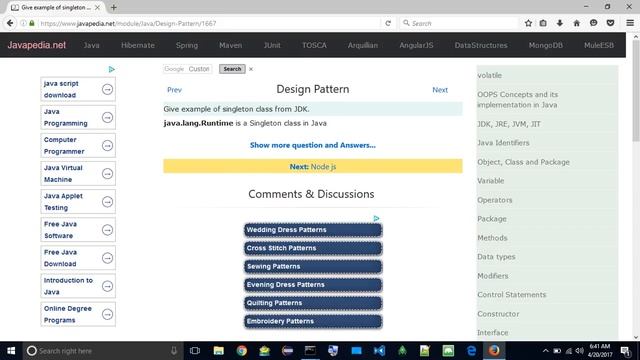Open the AngularJS navbar item
Viewport: 640px width, 360px height.
(x=416, y=45)
